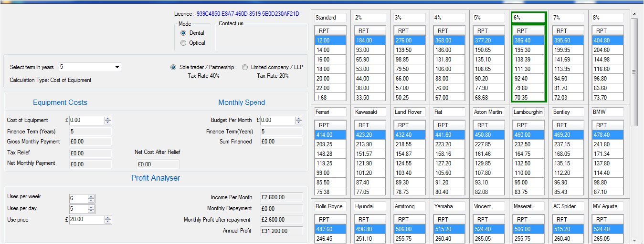The image size is (644, 244).
Task: Click the Cost of Equipment input field
Action: [87, 121]
